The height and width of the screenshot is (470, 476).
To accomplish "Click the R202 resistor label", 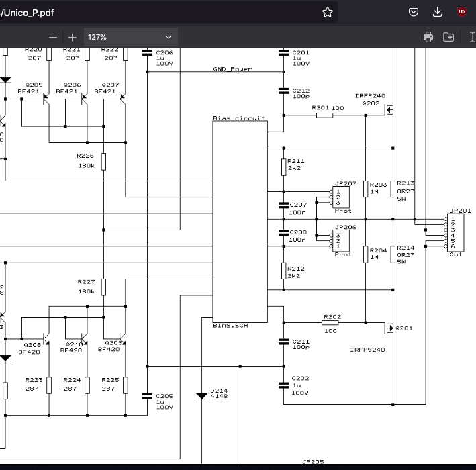I will (332, 317).
